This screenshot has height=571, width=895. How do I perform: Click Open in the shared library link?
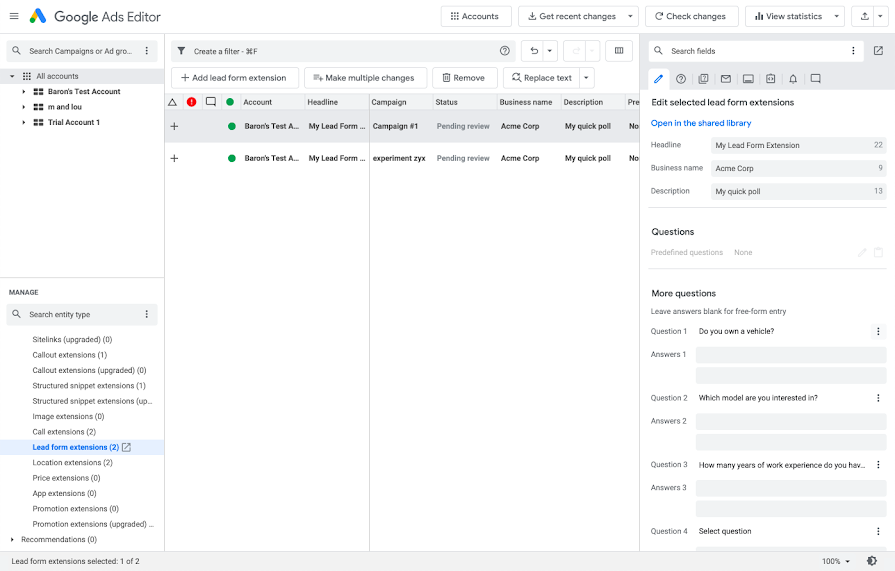point(701,123)
